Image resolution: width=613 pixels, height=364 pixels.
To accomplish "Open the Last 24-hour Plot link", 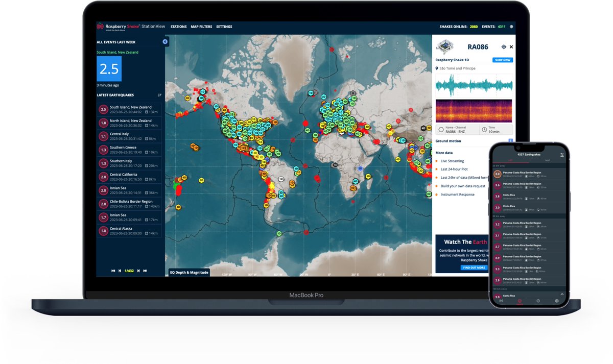I will click(454, 169).
